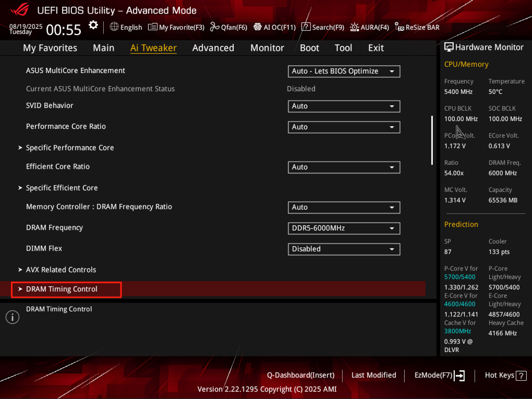Screen dimensions: 532x399
Task: Toggle the ReSize BAR icon
Action: point(399,27)
